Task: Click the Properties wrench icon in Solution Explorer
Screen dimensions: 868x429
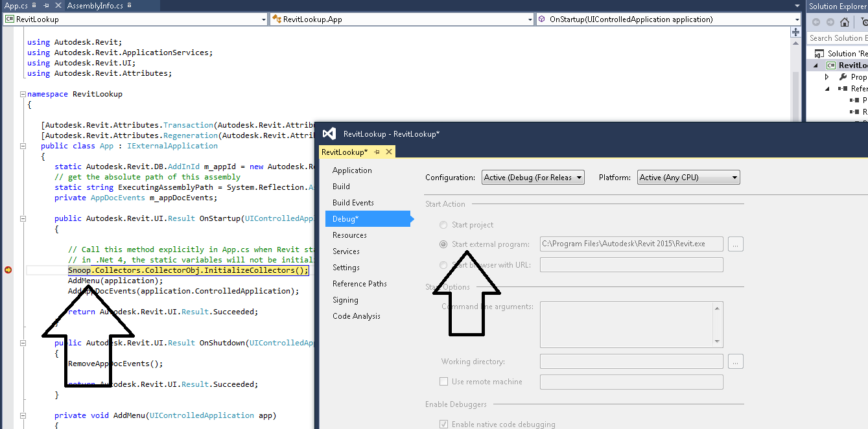Action: pos(843,76)
